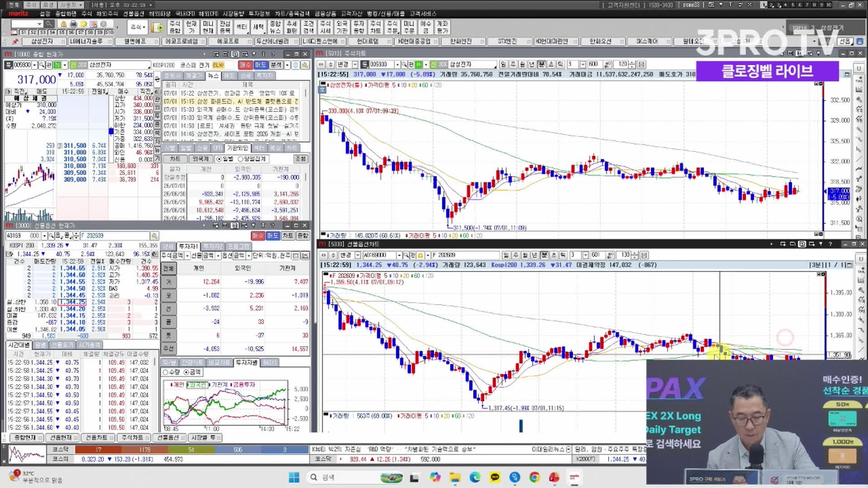Image resolution: width=868 pixels, height=488 pixels.
Task: Click the swap arrows icon beside the price summary
Action: pos(157,80)
